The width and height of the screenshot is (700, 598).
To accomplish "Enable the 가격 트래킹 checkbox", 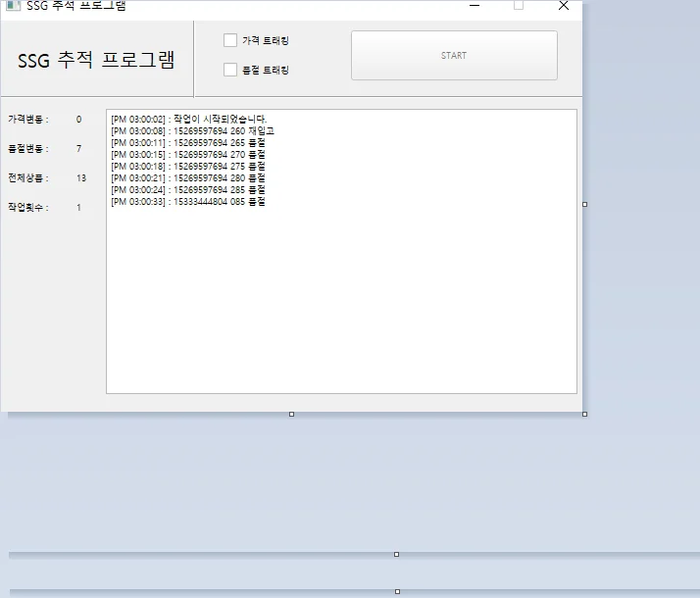I will (230, 40).
